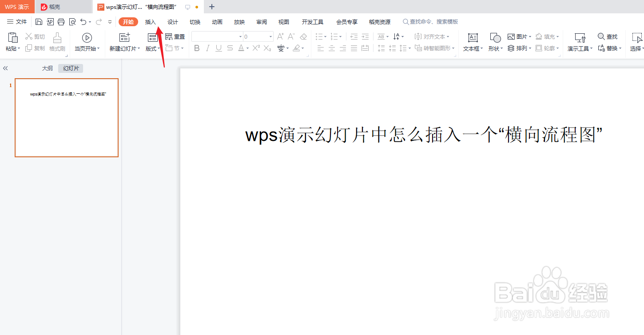Image resolution: width=644 pixels, height=335 pixels.
Task: Click the Text Box (文本框) icon
Action: [x=473, y=38]
